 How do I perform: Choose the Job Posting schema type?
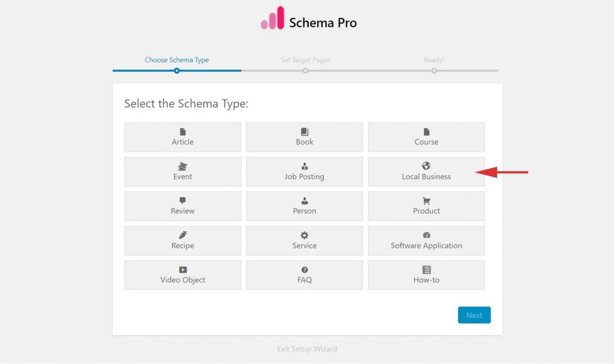tap(305, 172)
